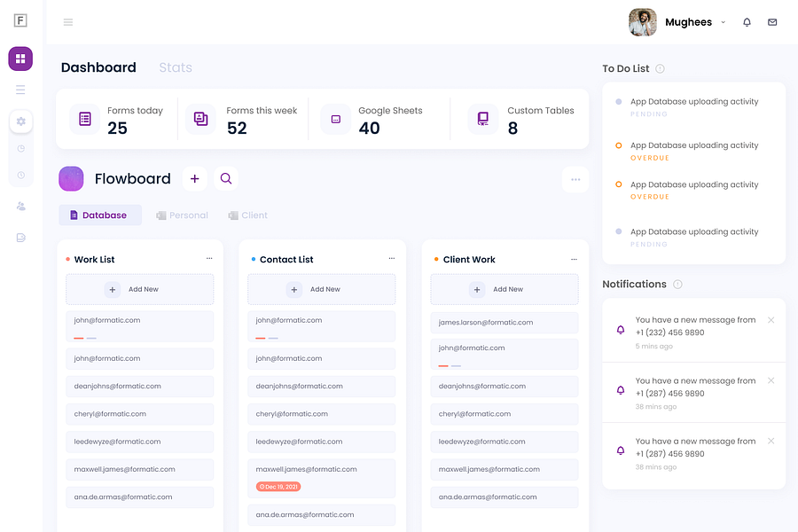The image size is (798, 532).
Task: Click the notifications bell in the header
Action: point(747,21)
